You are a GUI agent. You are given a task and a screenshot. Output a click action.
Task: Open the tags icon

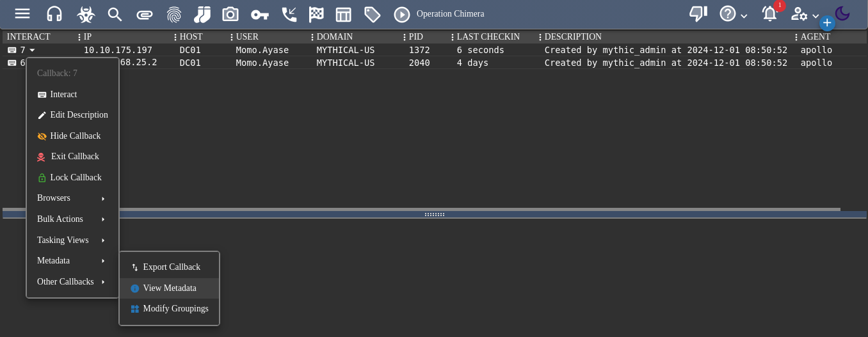pos(372,14)
